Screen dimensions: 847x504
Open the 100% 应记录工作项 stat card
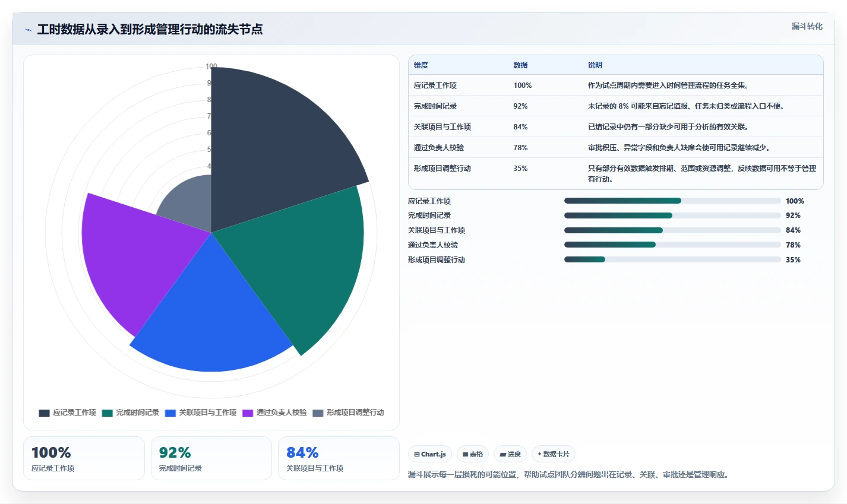(x=84, y=458)
